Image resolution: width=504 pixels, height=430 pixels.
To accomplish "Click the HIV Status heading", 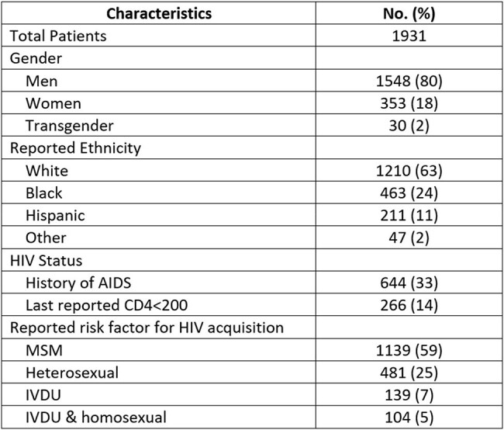I will [46, 260].
